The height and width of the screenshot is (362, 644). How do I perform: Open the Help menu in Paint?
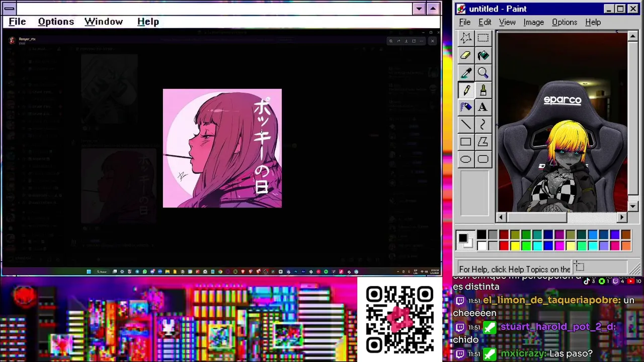pos(593,22)
